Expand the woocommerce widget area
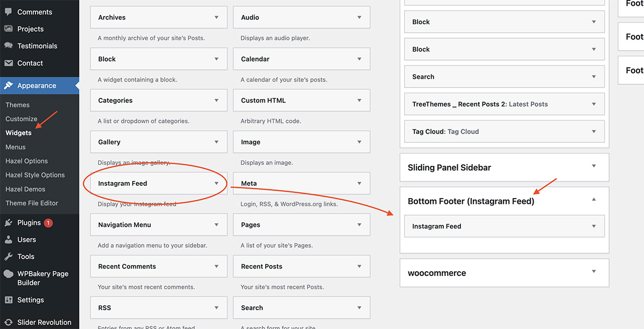Viewport: 644px width, 329px height. pos(594,272)
